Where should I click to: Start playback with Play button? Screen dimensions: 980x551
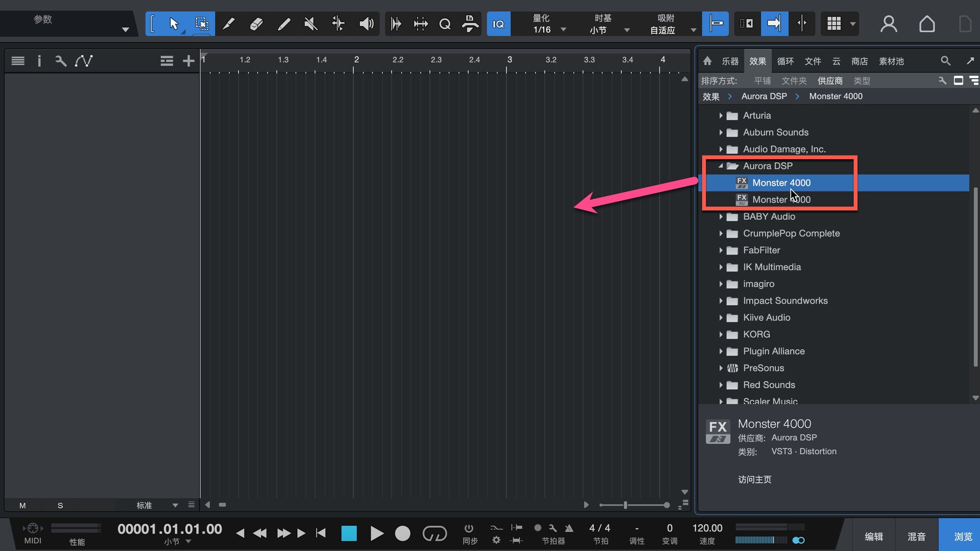point(377,534)
